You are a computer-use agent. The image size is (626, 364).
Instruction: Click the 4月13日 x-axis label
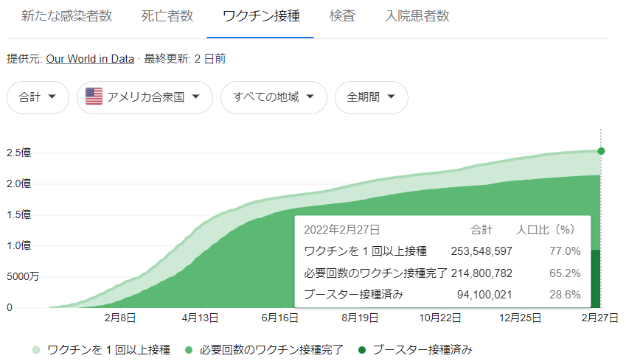coord(200,318)
